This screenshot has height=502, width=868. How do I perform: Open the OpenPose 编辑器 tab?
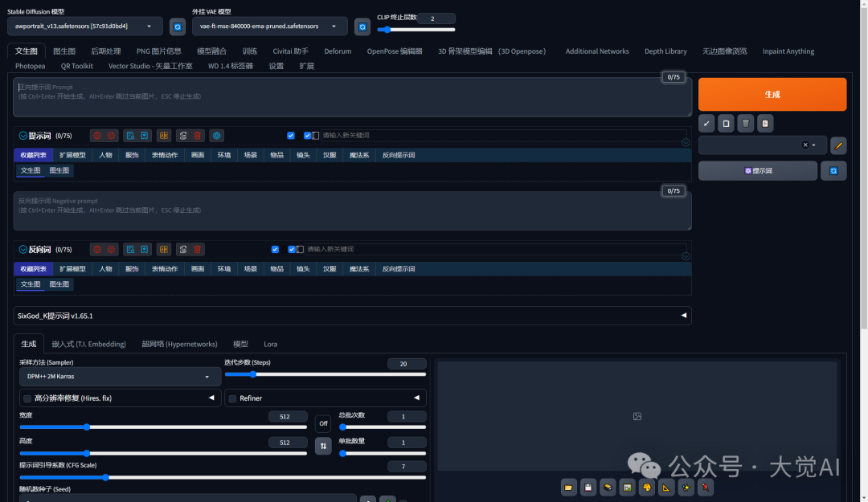coord(395,51)
